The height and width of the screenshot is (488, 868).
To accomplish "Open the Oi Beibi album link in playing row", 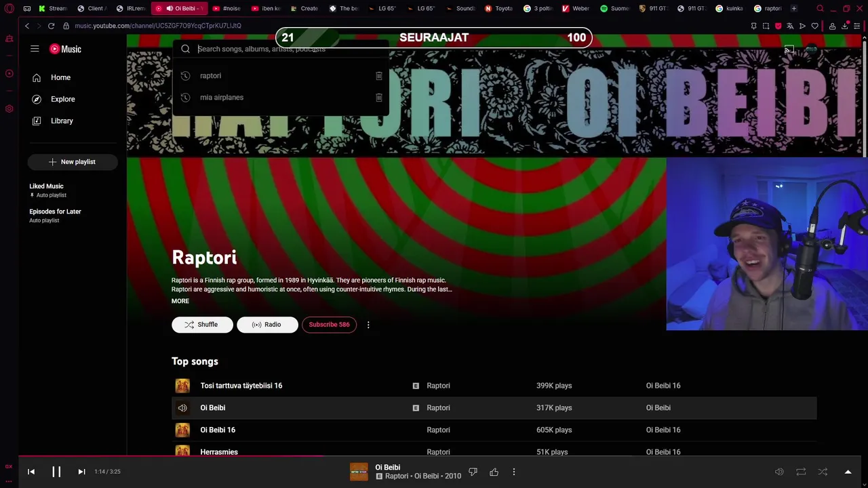I will 658,408.
